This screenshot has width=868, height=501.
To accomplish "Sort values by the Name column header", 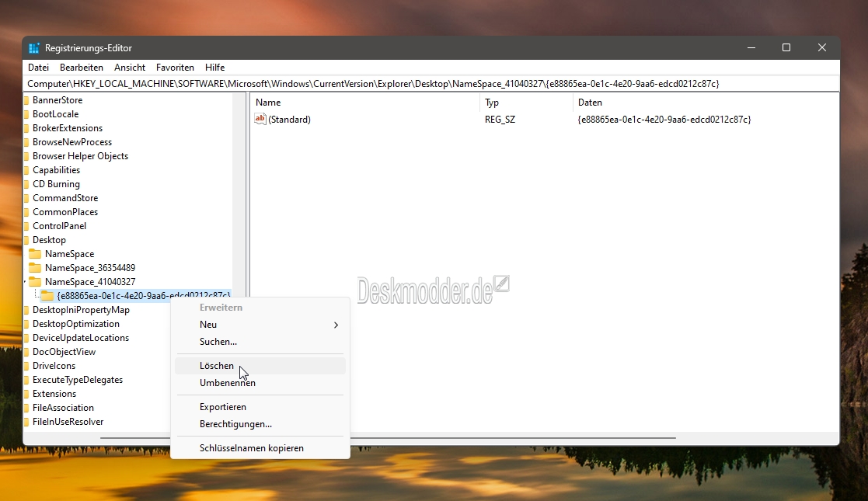I will point(365,103).
